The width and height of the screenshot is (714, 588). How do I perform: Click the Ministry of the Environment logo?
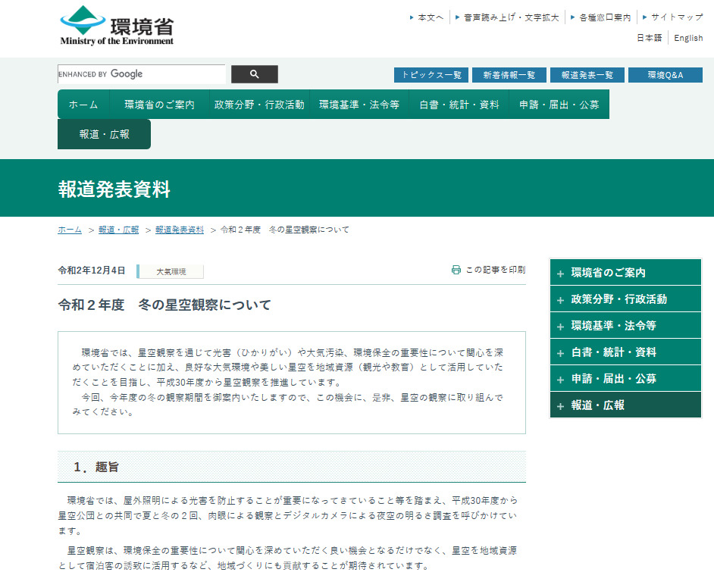[x=117, y=26]
